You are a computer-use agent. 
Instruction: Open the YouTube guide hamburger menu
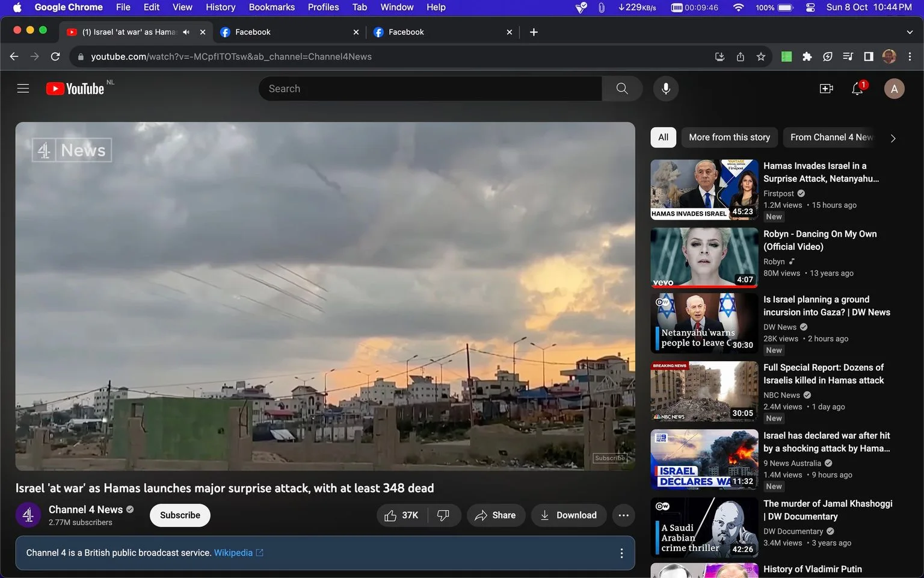(x=23, y=89)
